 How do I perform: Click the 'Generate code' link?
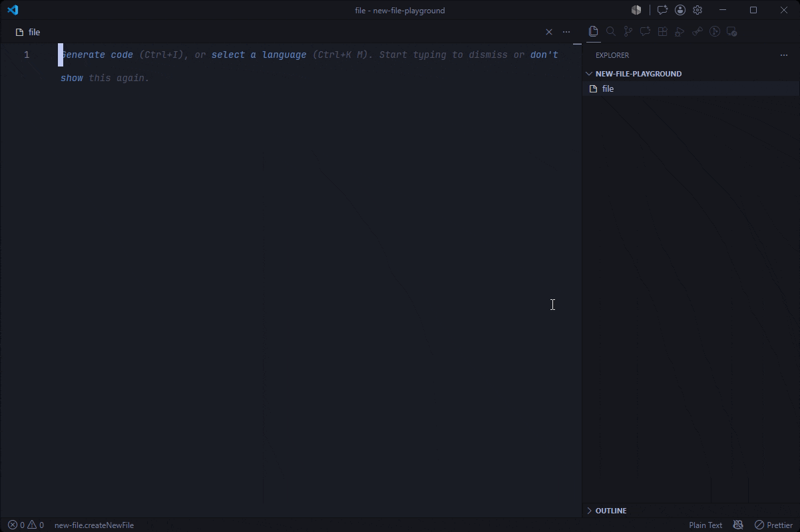(97, 55)
